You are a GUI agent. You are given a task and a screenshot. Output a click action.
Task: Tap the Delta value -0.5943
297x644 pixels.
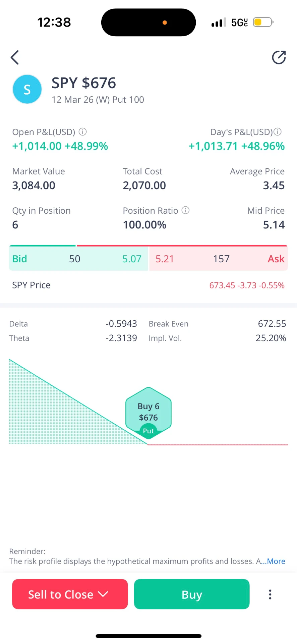pos(121,324)
